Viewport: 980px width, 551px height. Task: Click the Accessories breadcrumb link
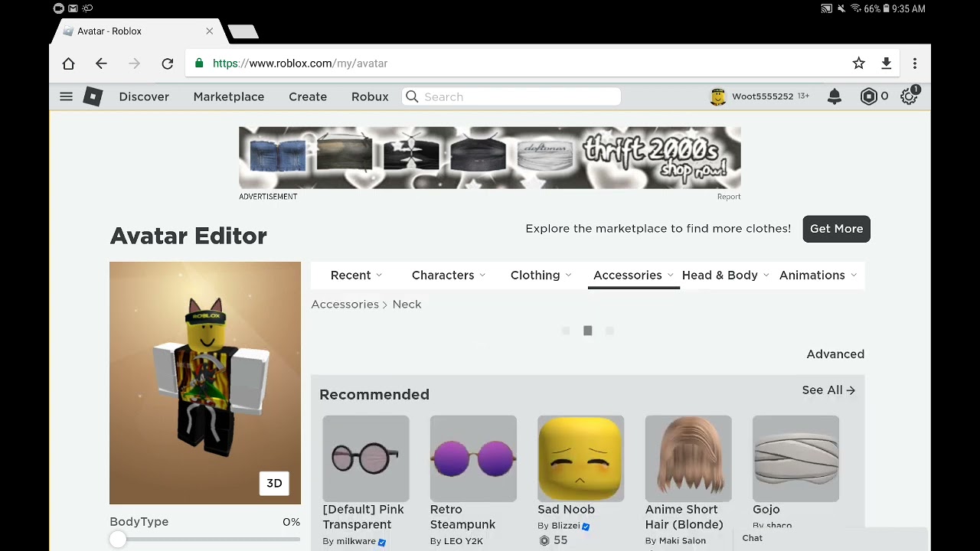click(x=345, y=305)
